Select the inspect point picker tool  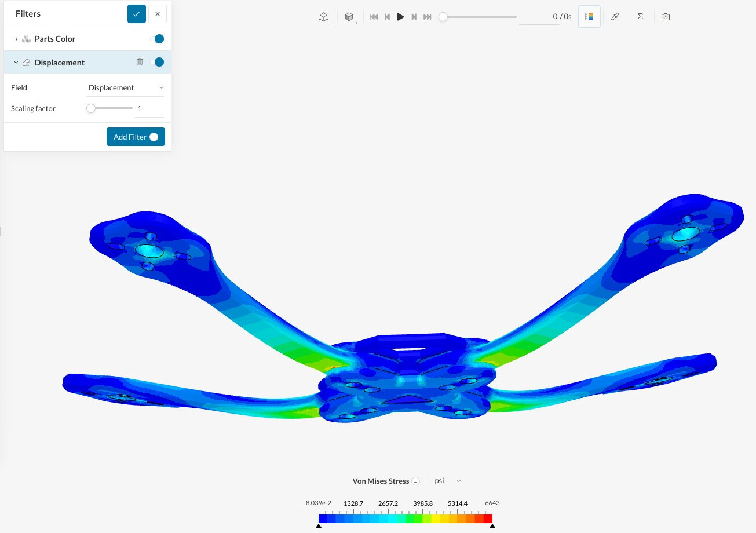coord(615,17)
